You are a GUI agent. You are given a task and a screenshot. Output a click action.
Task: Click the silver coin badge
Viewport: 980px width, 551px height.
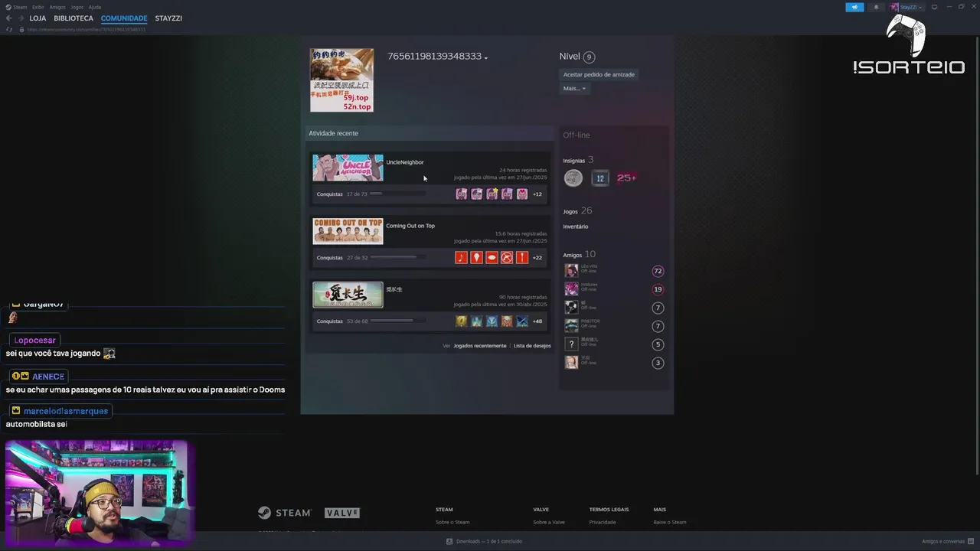[x=573, y=178]
